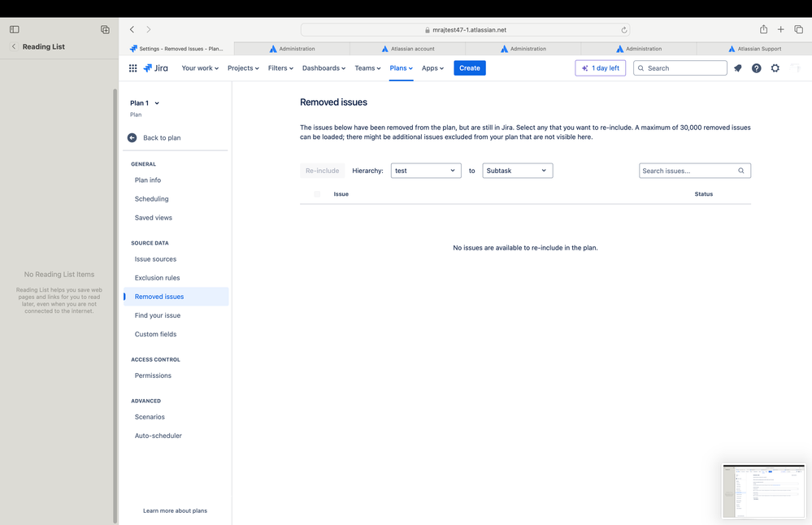Check the select-all issues checkbox
Viewport: 812px width, 525px height.
tap(316, 194)
